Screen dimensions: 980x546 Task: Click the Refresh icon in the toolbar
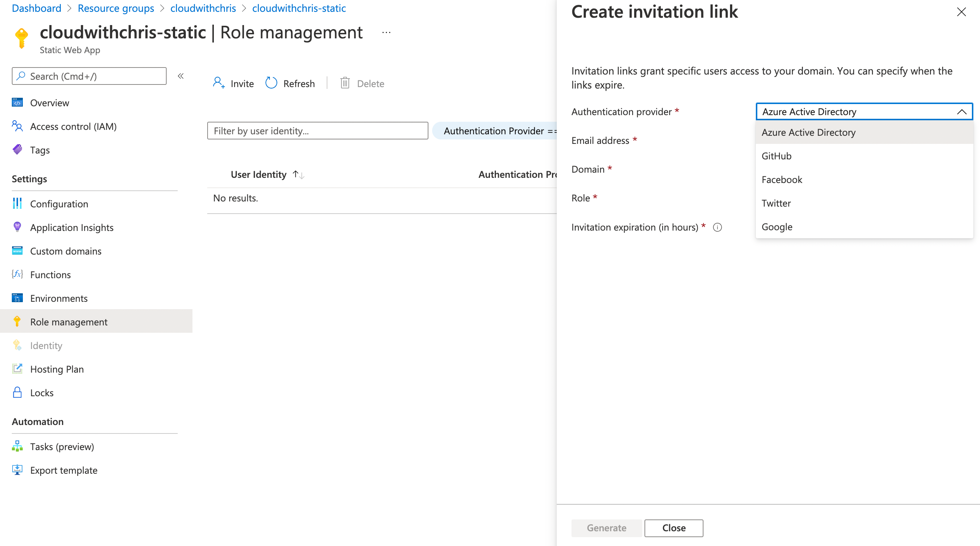271,83
